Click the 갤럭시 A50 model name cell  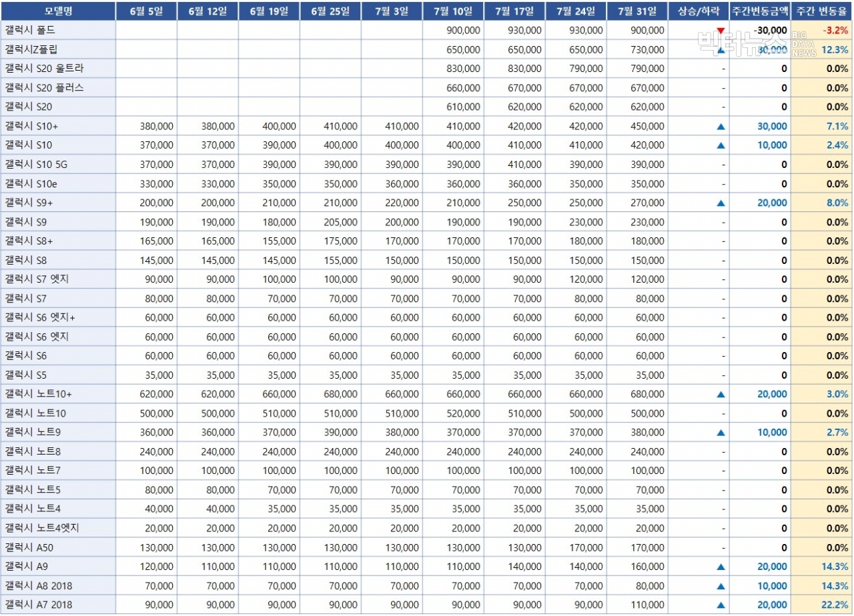(58, 547)
